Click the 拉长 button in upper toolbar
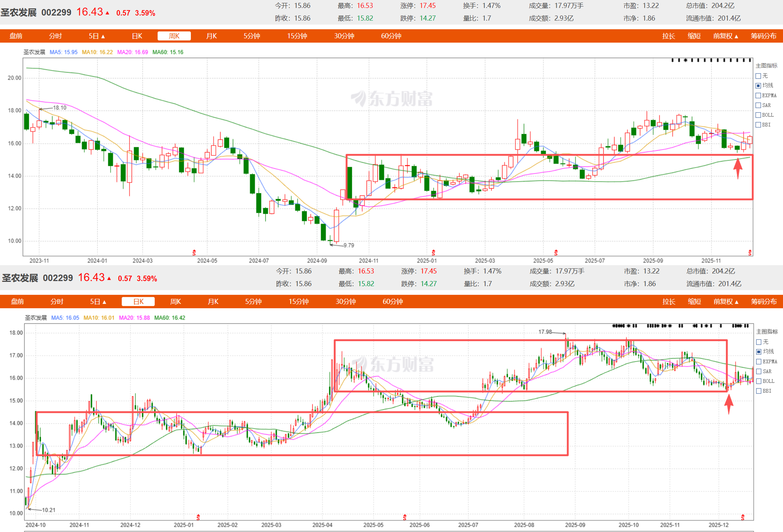The width and height of the screenshot is (783, 532). (668, 36)
